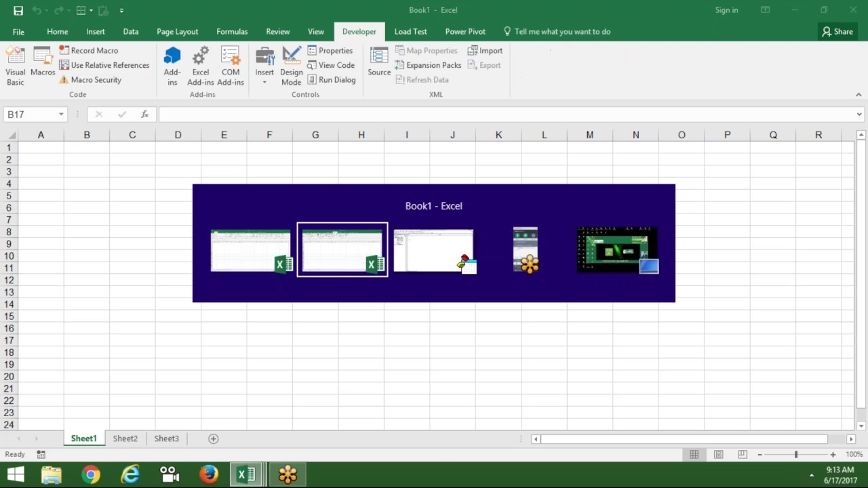The image size is (868, 488).
Task: Pick the thumbnail with flower icon
Action: (x=526, y=250)
